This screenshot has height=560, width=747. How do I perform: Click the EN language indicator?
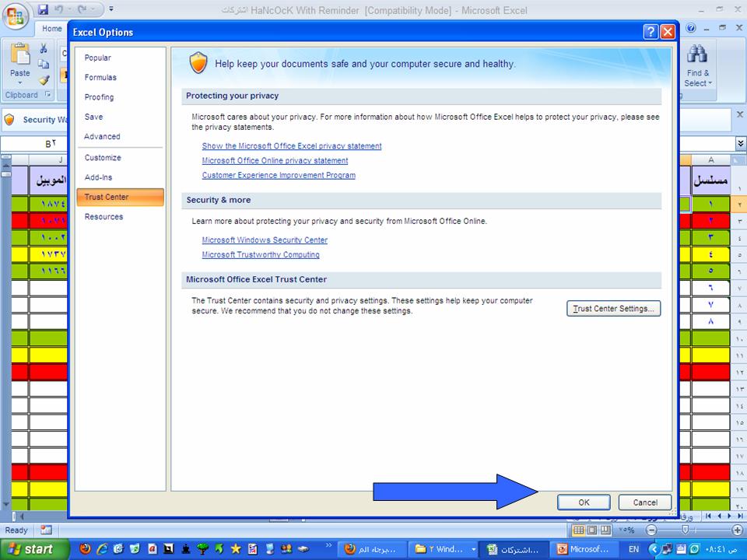(x=633, y=549)
